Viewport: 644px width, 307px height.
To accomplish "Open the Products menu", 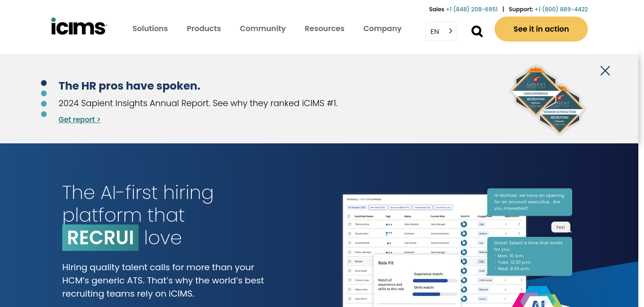I will click(204, 28).
